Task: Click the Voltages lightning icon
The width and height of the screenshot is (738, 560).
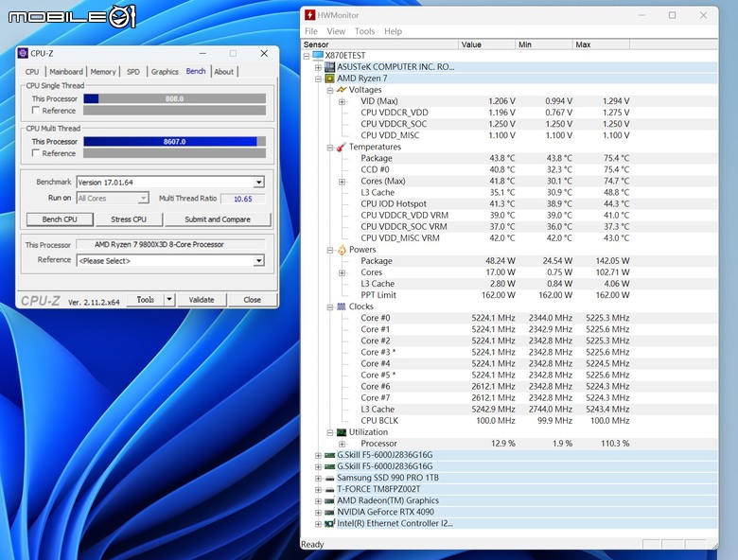Action: pyautogui.click(x=342, y=90)
